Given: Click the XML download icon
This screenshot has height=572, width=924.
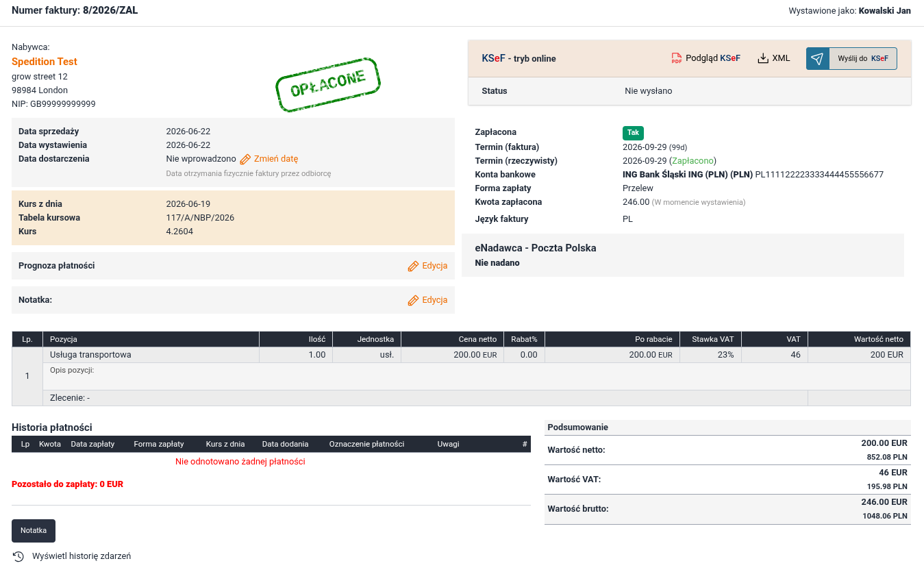Looking at the screenshot, I should [x=763, y=58].
